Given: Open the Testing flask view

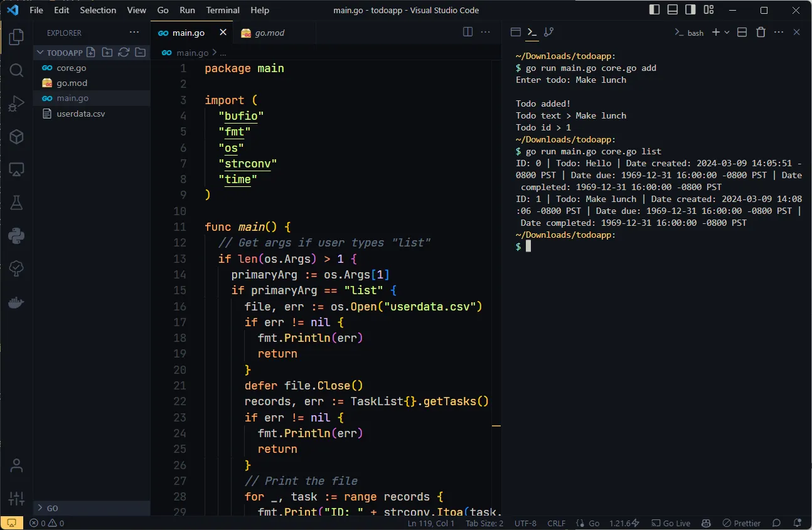Looking at the screenshot, I should click(16, 203).
